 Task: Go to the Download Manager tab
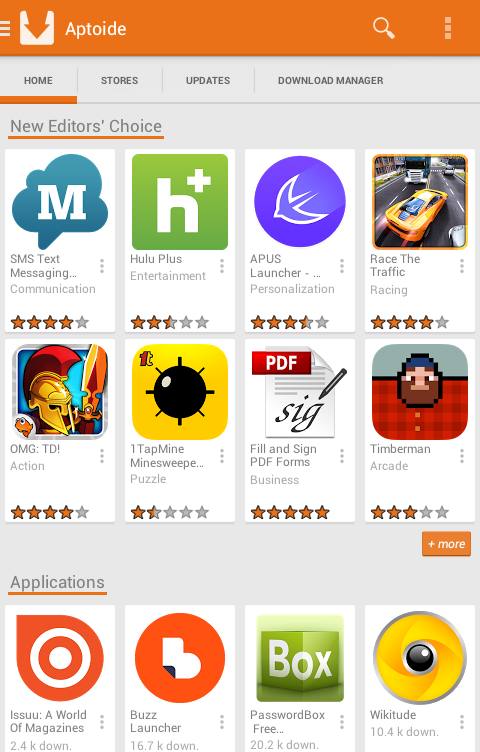pos(330,81)
